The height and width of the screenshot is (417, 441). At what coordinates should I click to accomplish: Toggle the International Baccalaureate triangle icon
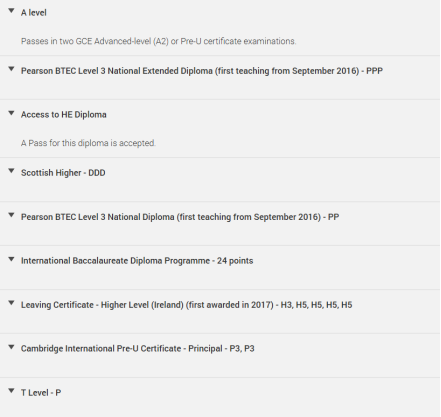(x=11, y=259)
